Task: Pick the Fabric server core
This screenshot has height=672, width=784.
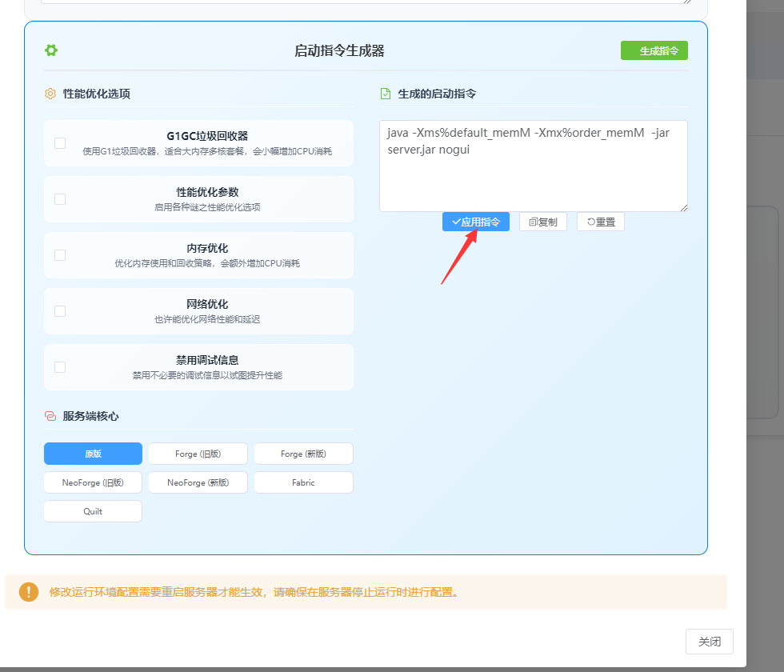Action: [x=303, y=482]
